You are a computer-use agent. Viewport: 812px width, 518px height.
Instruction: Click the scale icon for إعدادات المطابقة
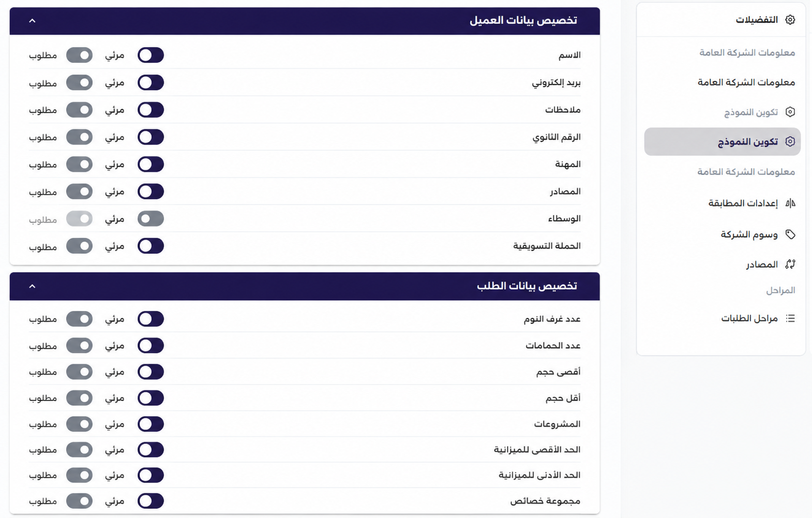point(790,203)
